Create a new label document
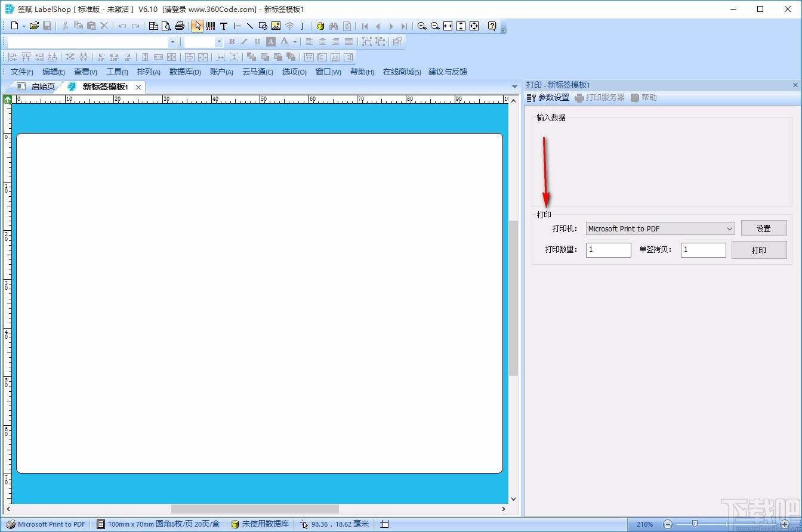 click(14, 26)
